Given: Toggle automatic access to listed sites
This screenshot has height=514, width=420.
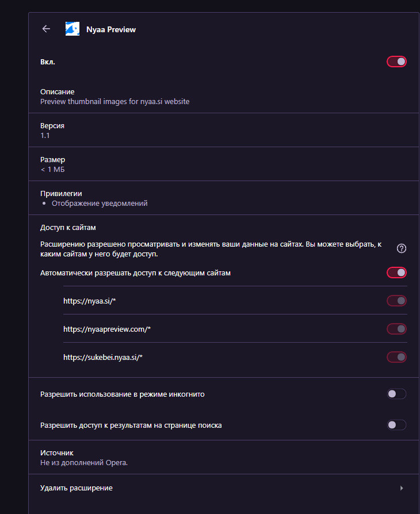Looking at the screenshot, I should coord(396,273).
